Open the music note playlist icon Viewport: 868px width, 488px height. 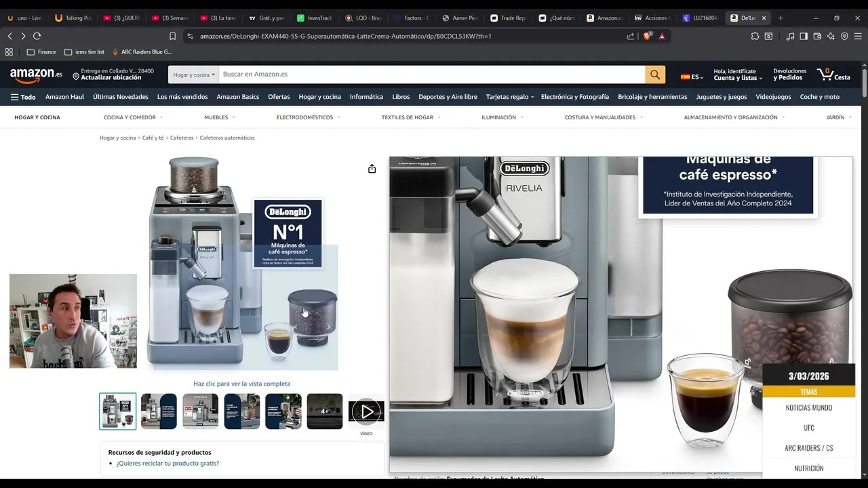[x=790, y=36]
